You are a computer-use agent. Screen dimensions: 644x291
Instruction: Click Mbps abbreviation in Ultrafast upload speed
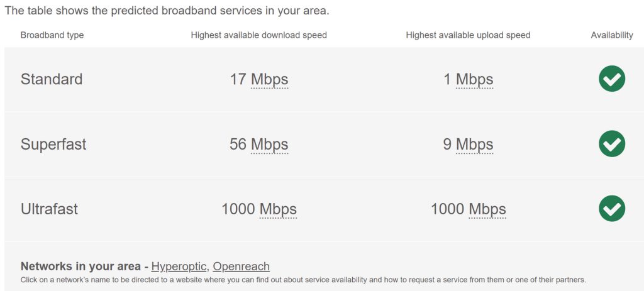[487, 209]
